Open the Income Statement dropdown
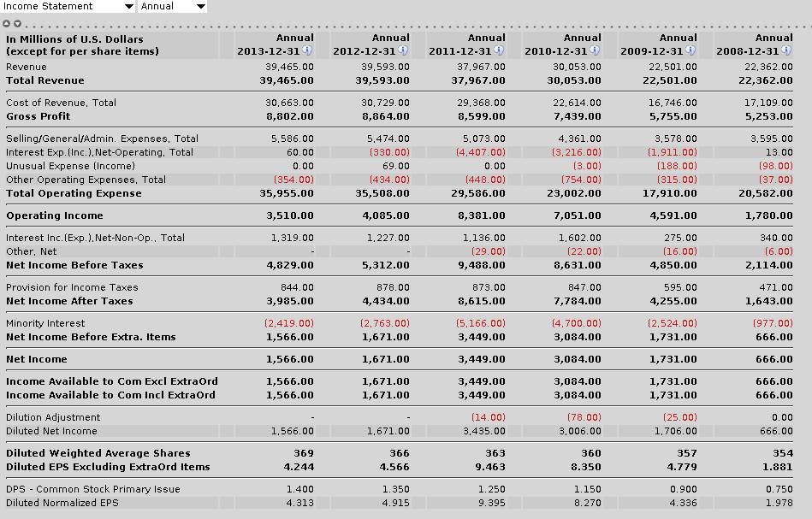Viewport: 812px width, 519px height. (68, 6)
